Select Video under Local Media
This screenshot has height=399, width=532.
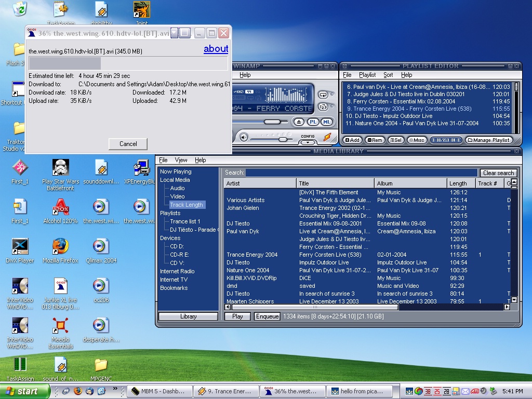coord(178,196)
